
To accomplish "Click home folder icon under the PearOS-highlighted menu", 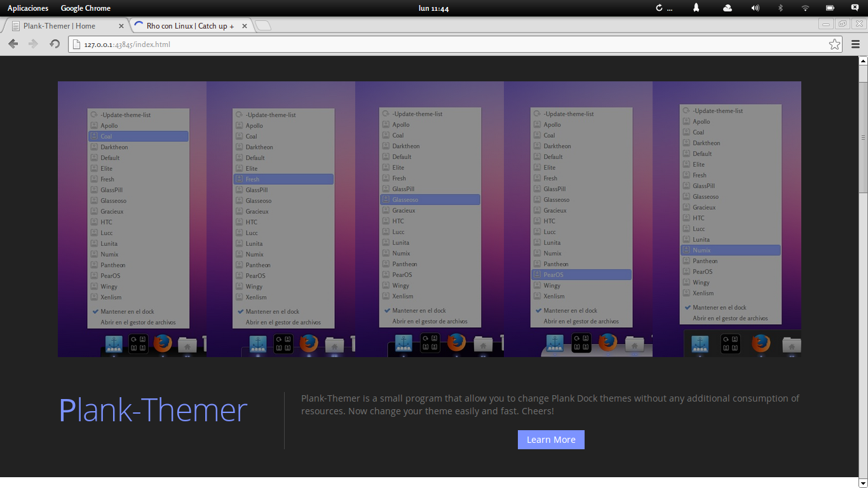I will 633,344.
